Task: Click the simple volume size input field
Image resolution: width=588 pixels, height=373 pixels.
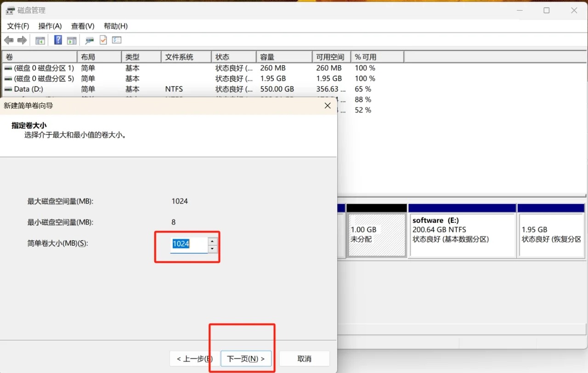Action: pyautogui.click(x=188, y=244)
